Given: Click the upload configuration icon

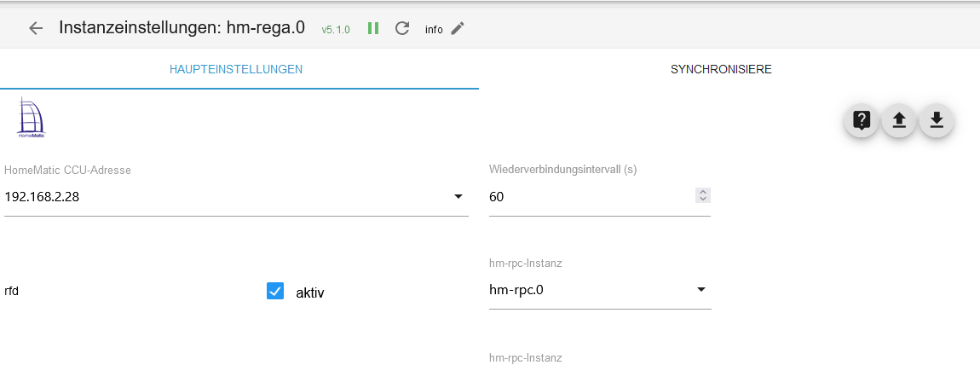Looking at the screenshot, I should click(x=898, y=120).
